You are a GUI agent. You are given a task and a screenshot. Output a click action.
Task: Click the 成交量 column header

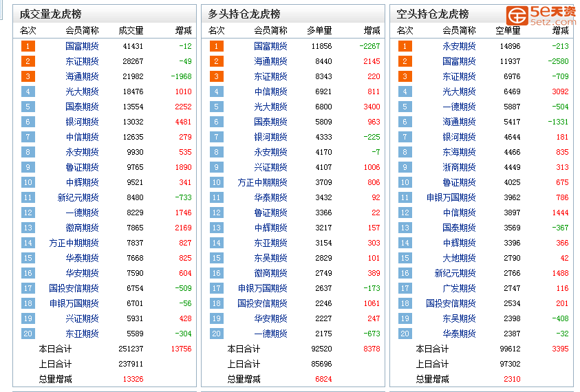point(131,30)
